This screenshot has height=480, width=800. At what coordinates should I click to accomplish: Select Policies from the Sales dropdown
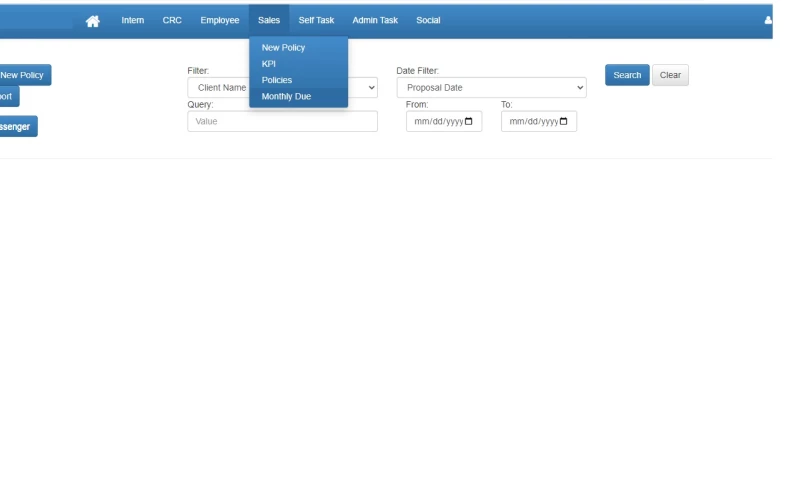point(276,80)
